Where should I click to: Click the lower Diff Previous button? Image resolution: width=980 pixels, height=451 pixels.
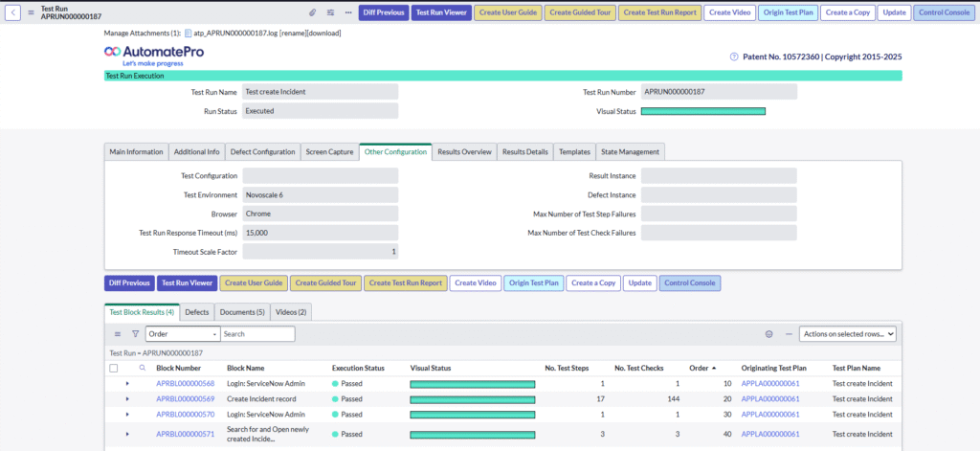tap(129, 282)
